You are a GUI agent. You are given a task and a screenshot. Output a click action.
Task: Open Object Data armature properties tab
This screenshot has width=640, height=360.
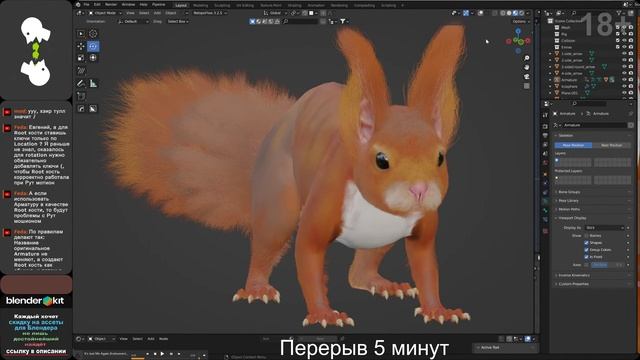coord(545,201)
